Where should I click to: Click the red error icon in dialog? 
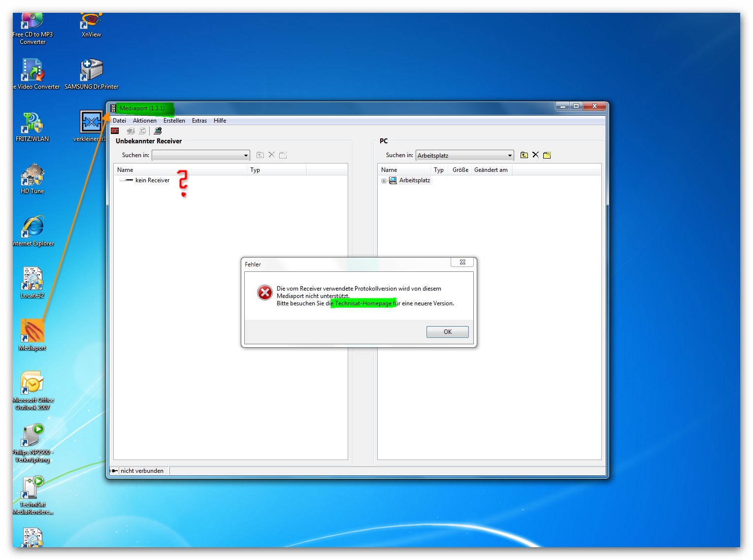click(265, 293)
